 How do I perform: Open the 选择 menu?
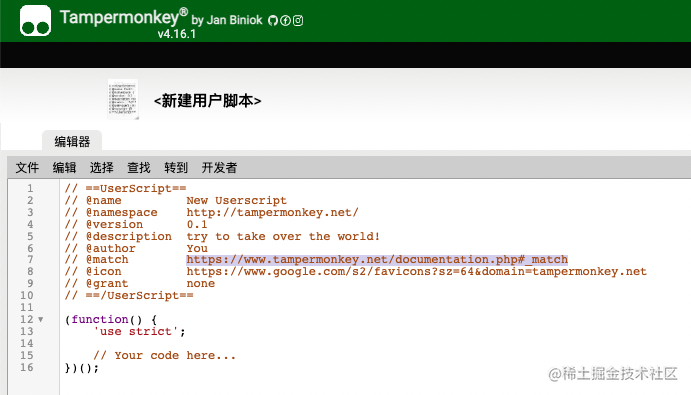tap(101, 168)
